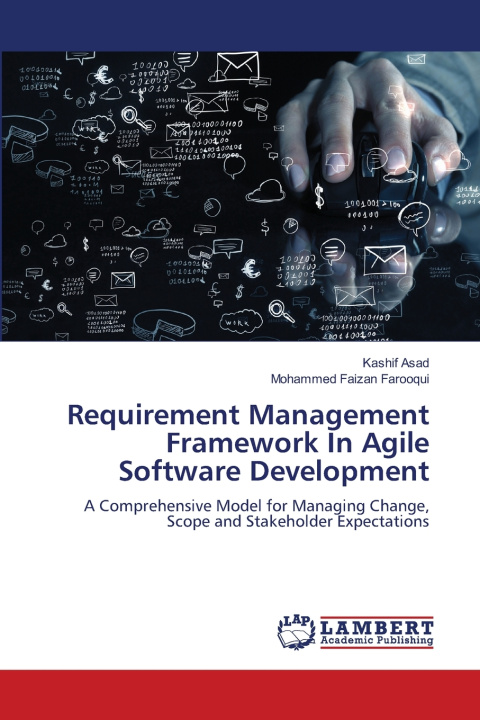Click the subtitle line "A Comprehensive Model for Managing Change,"
480x720 pixels.
[x=256, y=506]
